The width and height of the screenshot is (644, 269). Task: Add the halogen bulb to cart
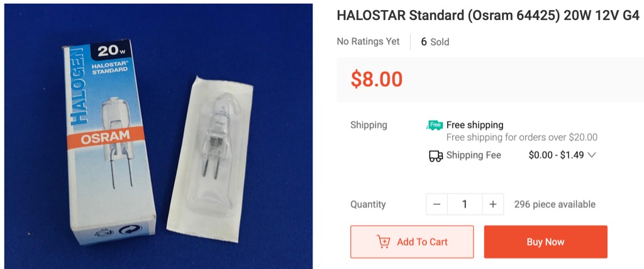coord(412,242)
